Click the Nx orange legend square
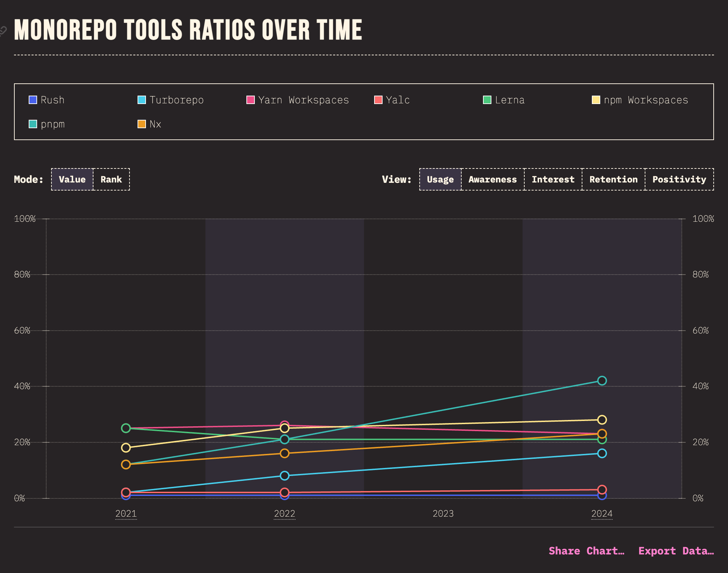728x573 pixels. click(x=142, y=124)
